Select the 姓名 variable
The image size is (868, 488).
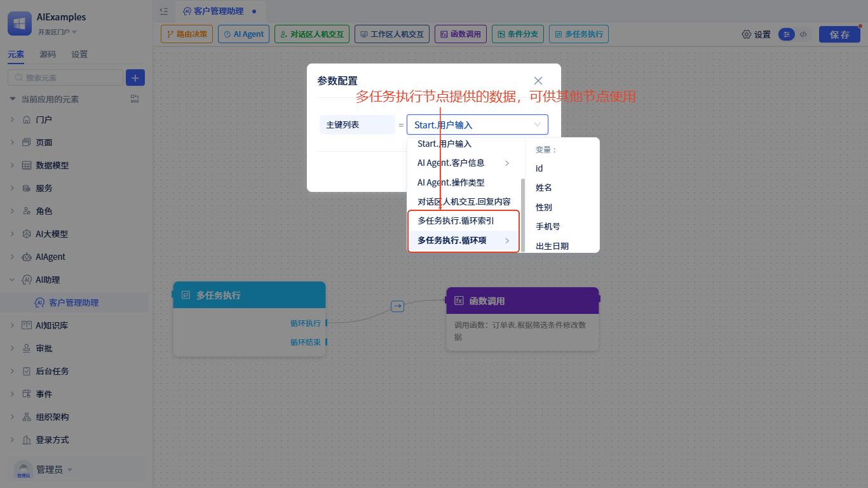pos(544,187)
